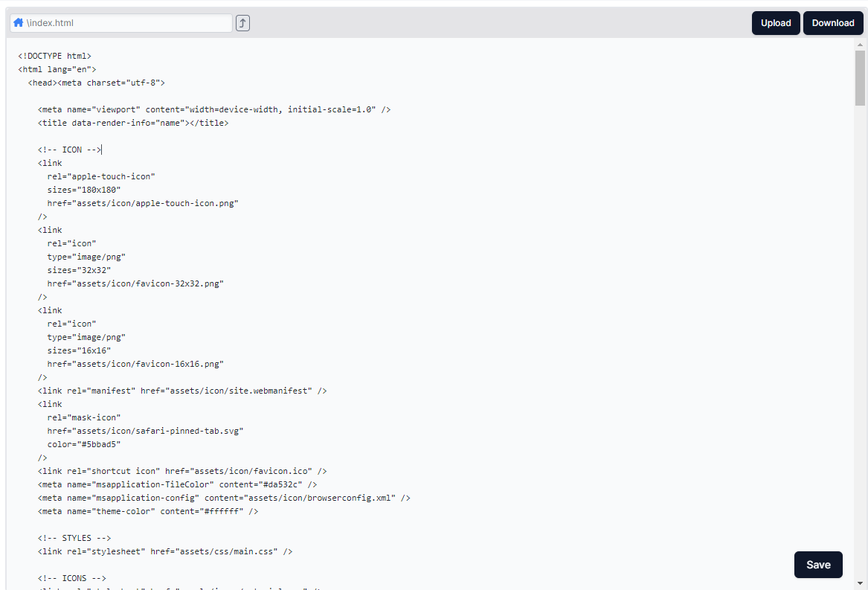Click the link rel="manifest" line

pyautogui.click(x=182, y=391)
